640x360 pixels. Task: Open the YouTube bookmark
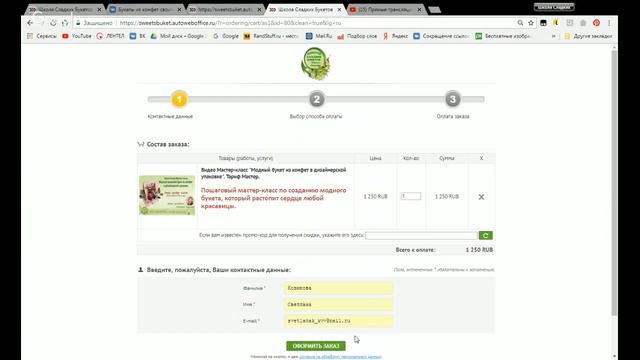(x=77, y=36)
